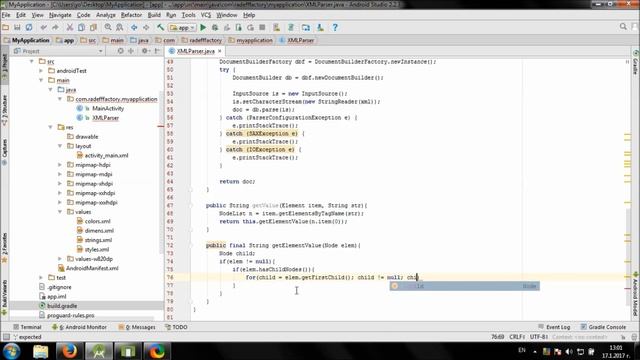
Task: Click the Forward navigation arrow
Action: click(146, 27)
